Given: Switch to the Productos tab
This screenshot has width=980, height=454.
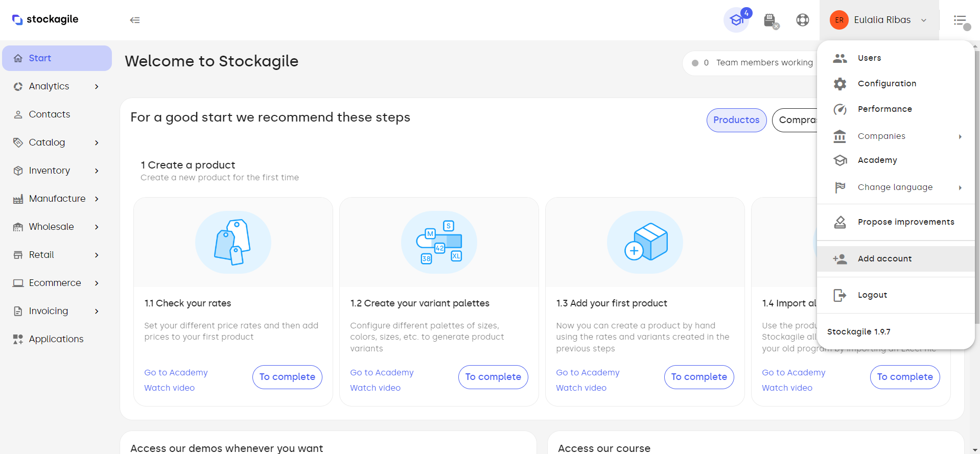Looking at the screenshot, I should click(736, 120).
